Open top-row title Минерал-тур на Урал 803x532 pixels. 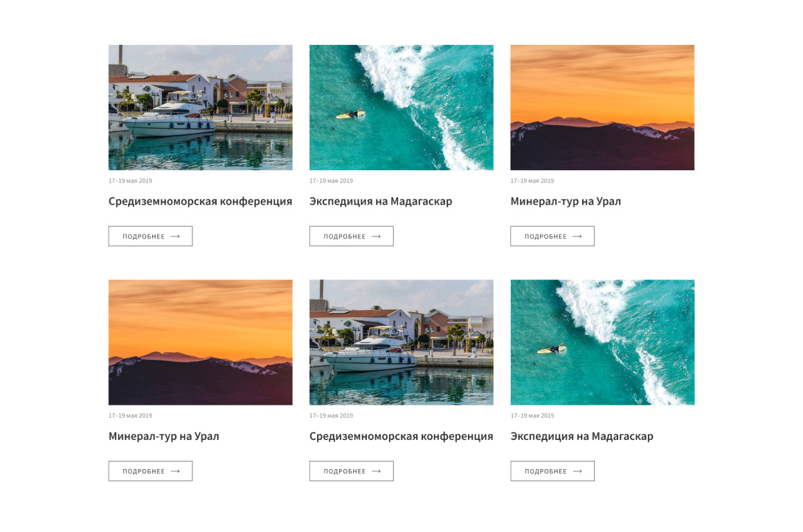[x=566, y=201]
